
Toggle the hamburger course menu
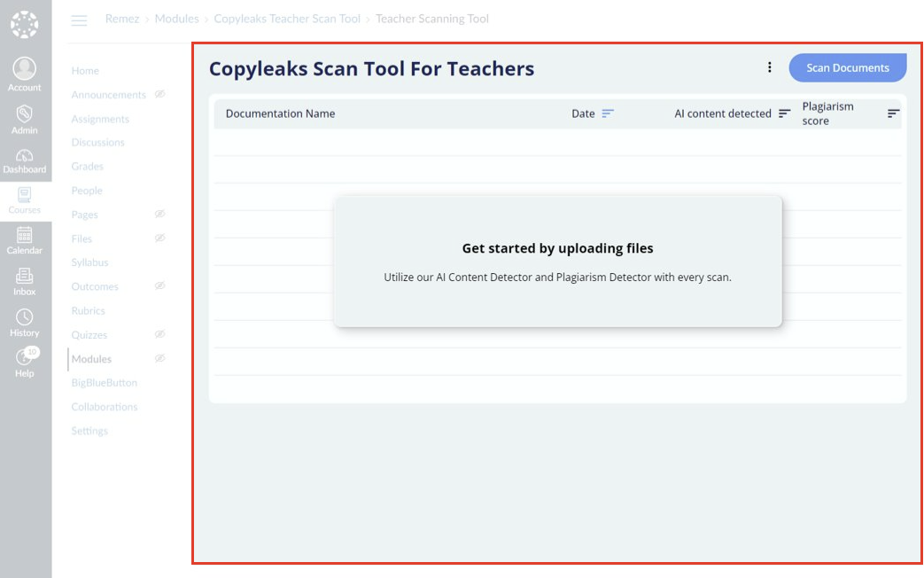pyautogui.click(x=79, y=20)
